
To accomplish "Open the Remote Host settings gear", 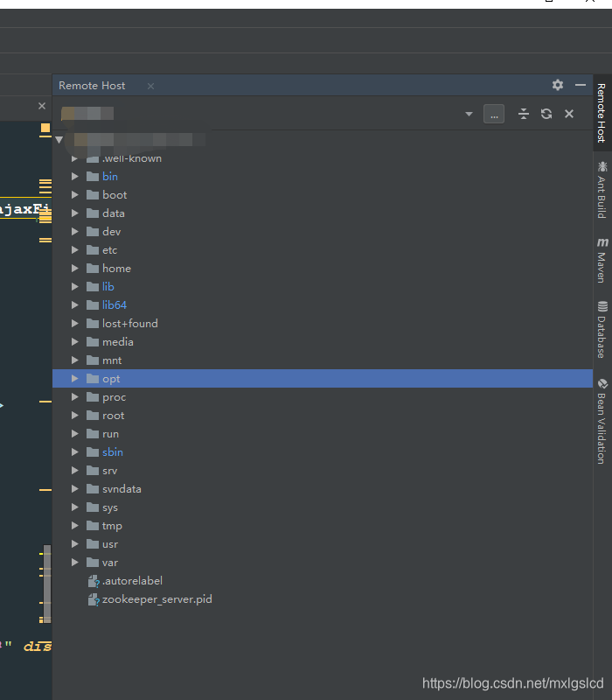I will [x=558, y=85].
